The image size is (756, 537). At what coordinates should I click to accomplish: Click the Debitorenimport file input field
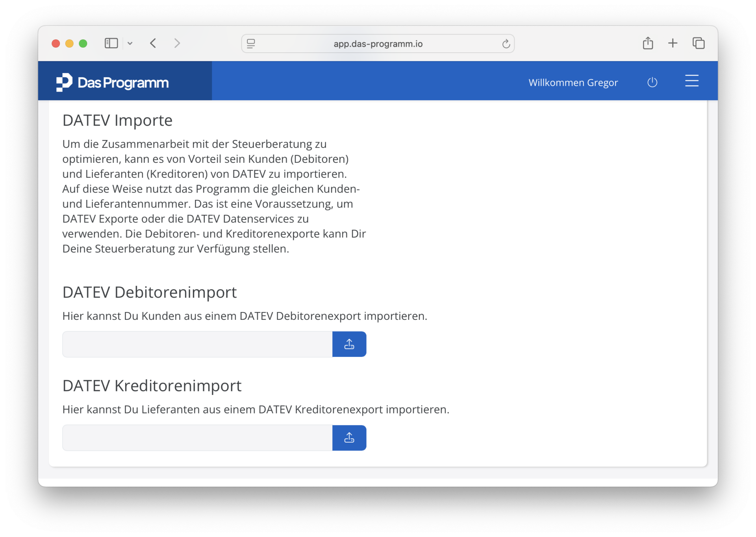tap(197, 344)
